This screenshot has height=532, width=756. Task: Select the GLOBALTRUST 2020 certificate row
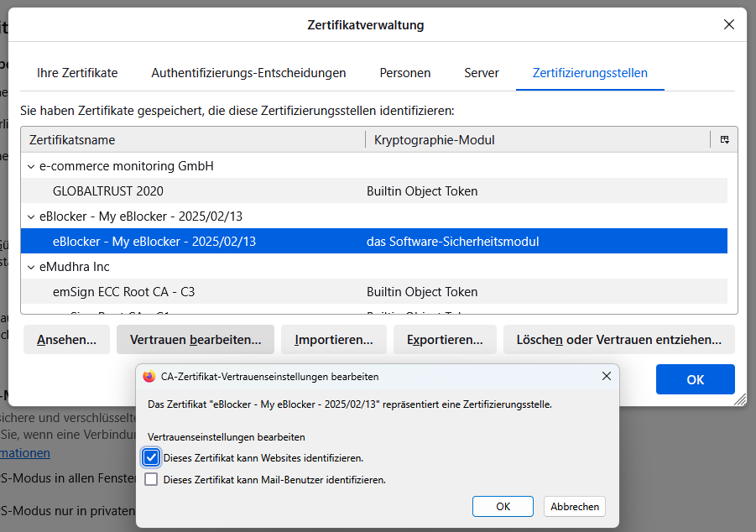109,191
